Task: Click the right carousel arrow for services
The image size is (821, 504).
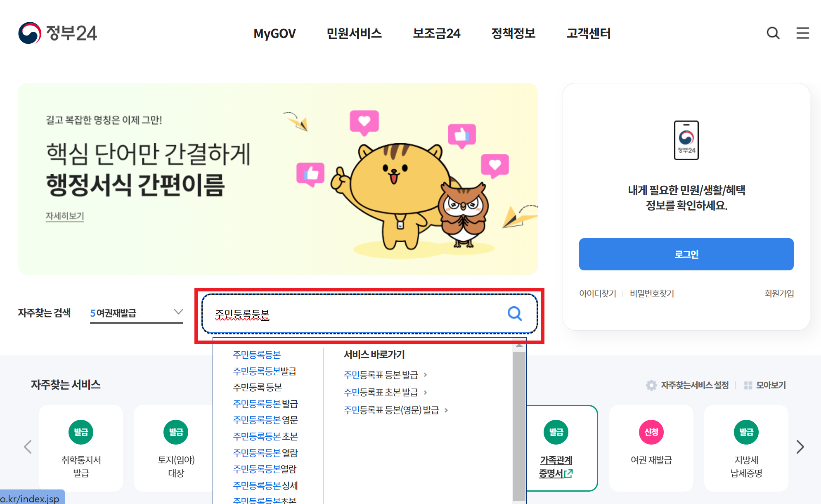Action: pyautogui.click(x=800, y=447)
